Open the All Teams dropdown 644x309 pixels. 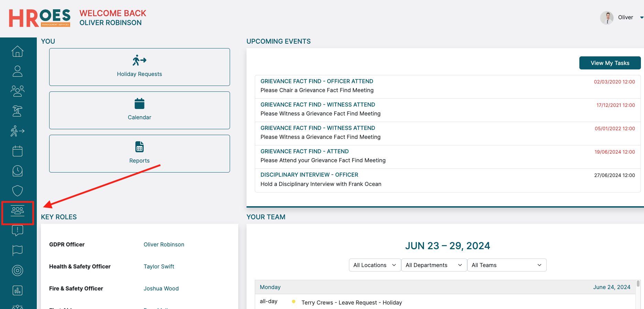pos(506,265)
